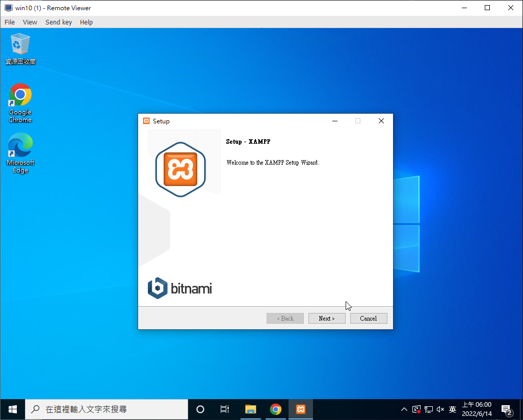Open the File menu in Remote Viewer
This screenshot has width=523, height=420.
pyautogui.click(x=10, y=22)
